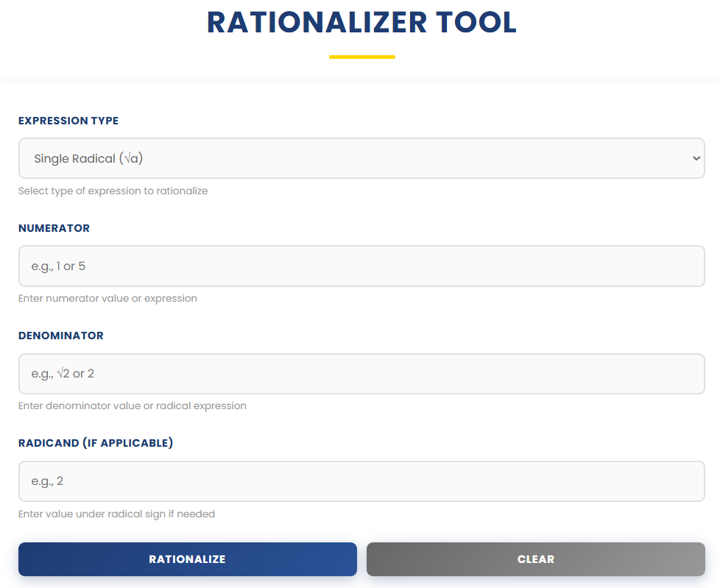Click the Rationalize button
This screenshot has width=720, height=588.
tap(187, 559)
